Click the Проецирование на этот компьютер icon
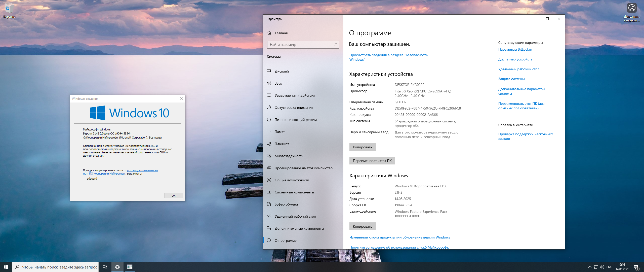Screen dimensions: 644x272 point(269,168)
